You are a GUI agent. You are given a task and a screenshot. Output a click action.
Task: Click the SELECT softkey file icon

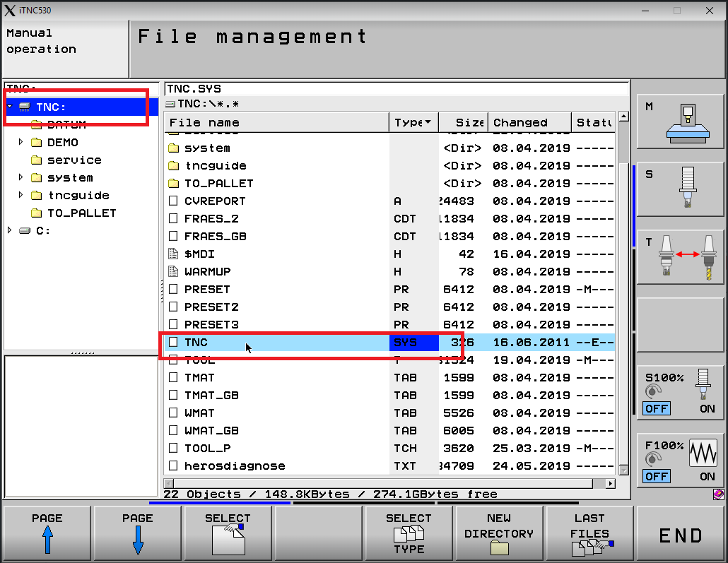pos(227,538)
